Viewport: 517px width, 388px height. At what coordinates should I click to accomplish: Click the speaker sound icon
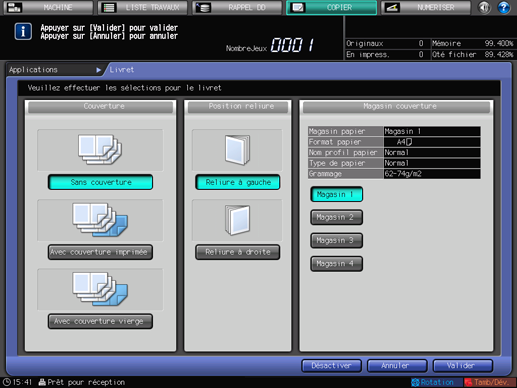click(x=484, y=7)
